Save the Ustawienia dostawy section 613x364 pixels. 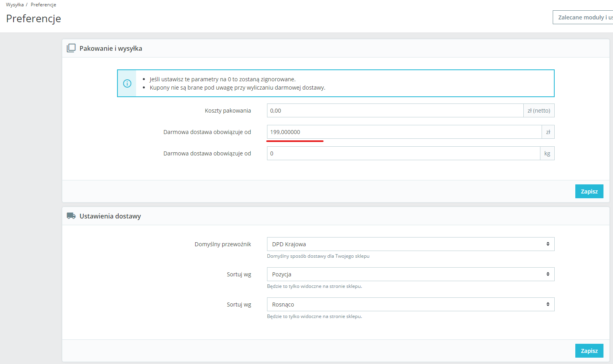(589, 351)
